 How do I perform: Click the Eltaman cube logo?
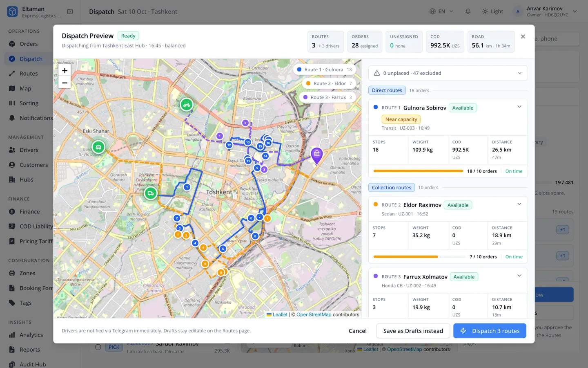[x=12, y=11]
